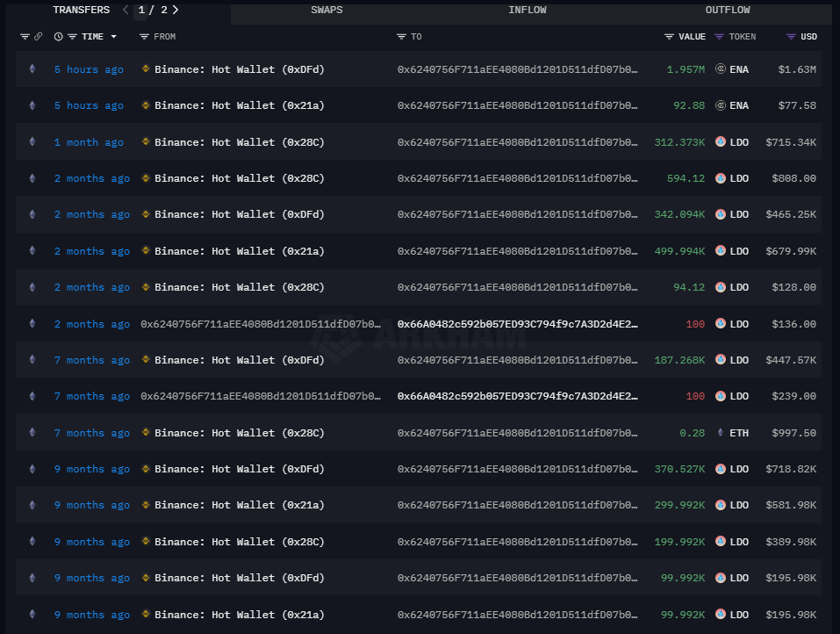Go to next transfers page arrow
Image resolution: width=840 pixels, height=634 pixels.
tap(176, 11)
